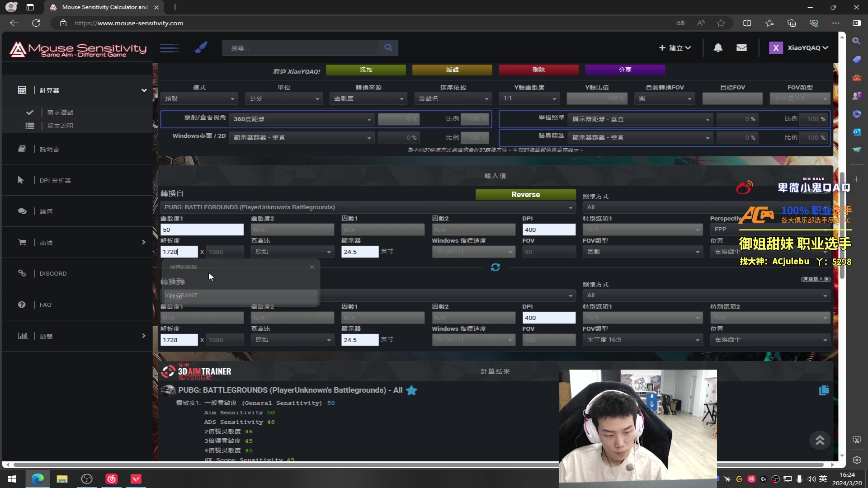Viewport: 868px width, 488px height.
Task: Click the top search input box
Action: 301,47
